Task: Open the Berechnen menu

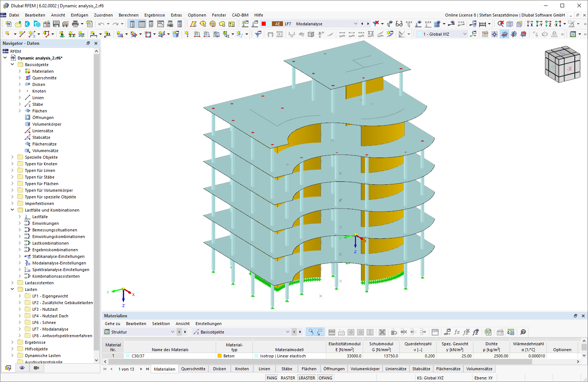Action: 129,15
